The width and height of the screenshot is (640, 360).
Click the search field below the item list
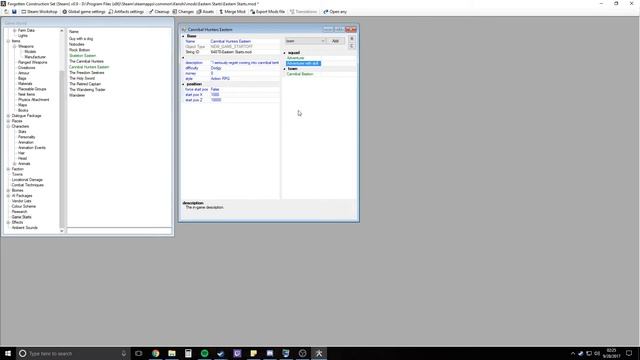[119, 231]
